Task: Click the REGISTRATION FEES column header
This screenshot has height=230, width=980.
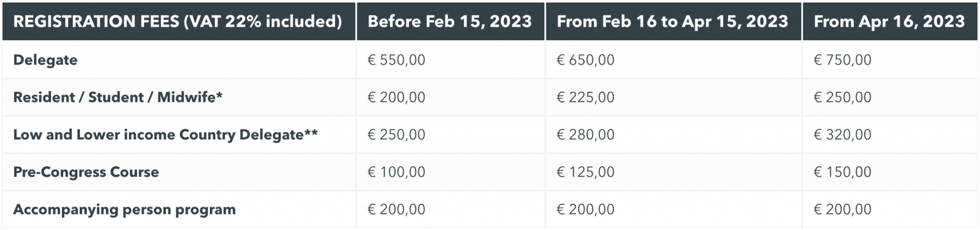Action: [178, 21]
